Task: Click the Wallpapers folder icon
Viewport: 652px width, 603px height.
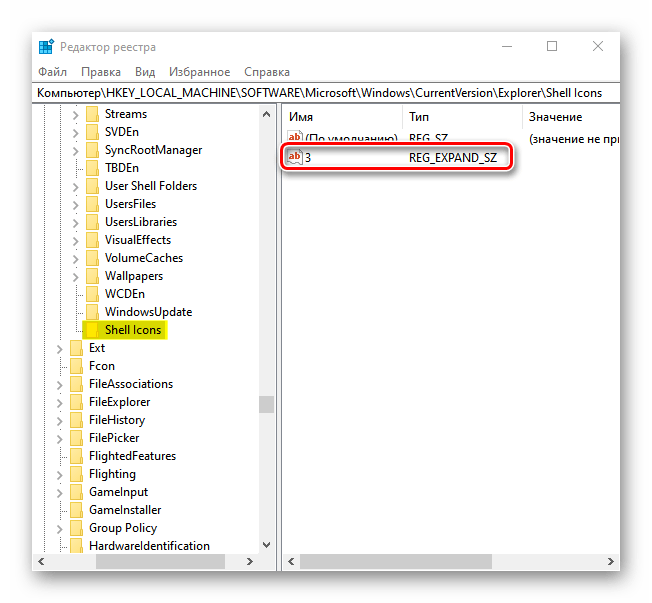Action: point(92,276)
